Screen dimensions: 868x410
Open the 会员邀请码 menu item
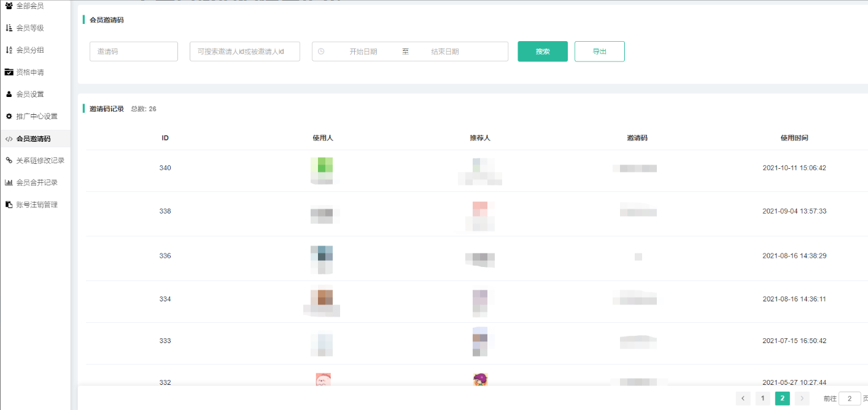tap(33, 139)
